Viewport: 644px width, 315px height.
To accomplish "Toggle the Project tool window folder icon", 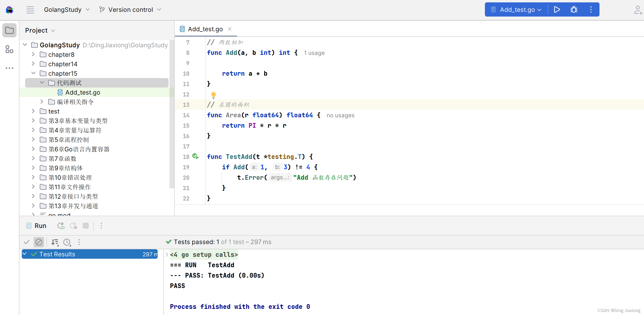I will pyautogui.click(x=9, y=30).
